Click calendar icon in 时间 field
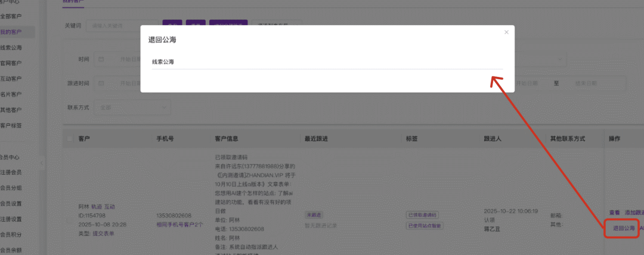Viewport: 644px width, 255px height. click(x=101, y=60)
